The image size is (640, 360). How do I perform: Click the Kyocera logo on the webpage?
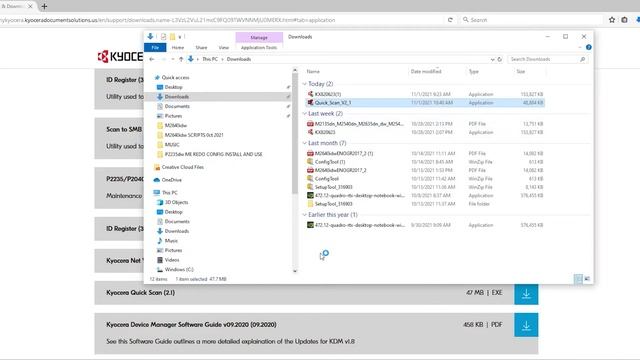(x=120, y=56)
